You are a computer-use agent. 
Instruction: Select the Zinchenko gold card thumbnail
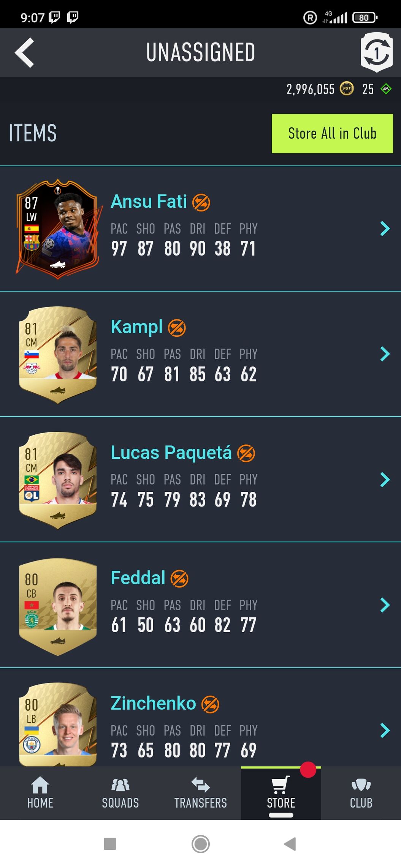click(58, 724)
